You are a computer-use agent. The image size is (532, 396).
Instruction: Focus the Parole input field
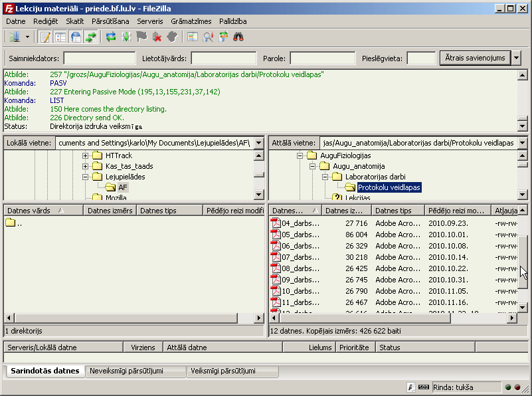323,58
